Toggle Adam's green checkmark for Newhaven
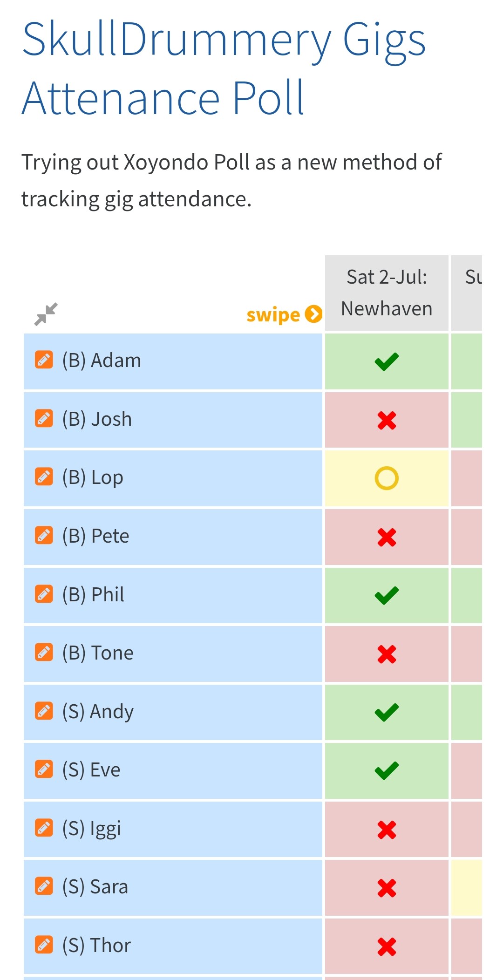The width and height of the screenshot is (503, 980). tap(387, 361)
